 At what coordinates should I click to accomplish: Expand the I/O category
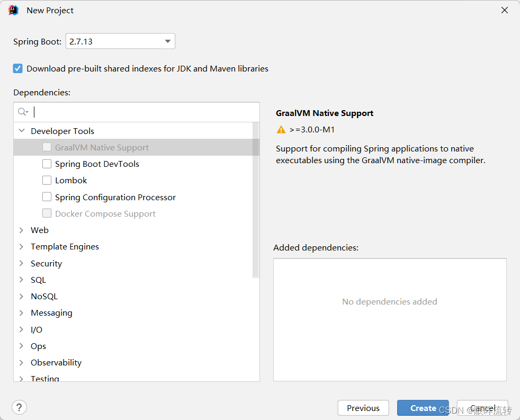(x=22, y=329)
